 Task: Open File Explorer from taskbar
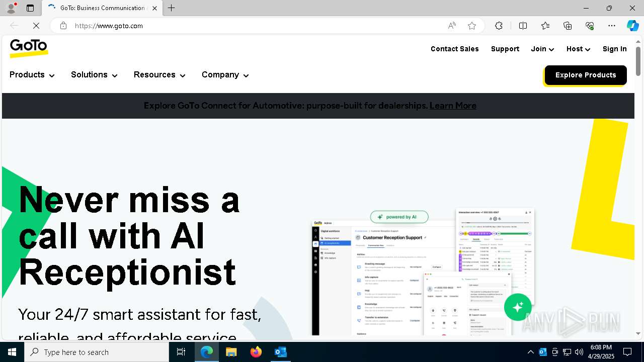(231, 352)
